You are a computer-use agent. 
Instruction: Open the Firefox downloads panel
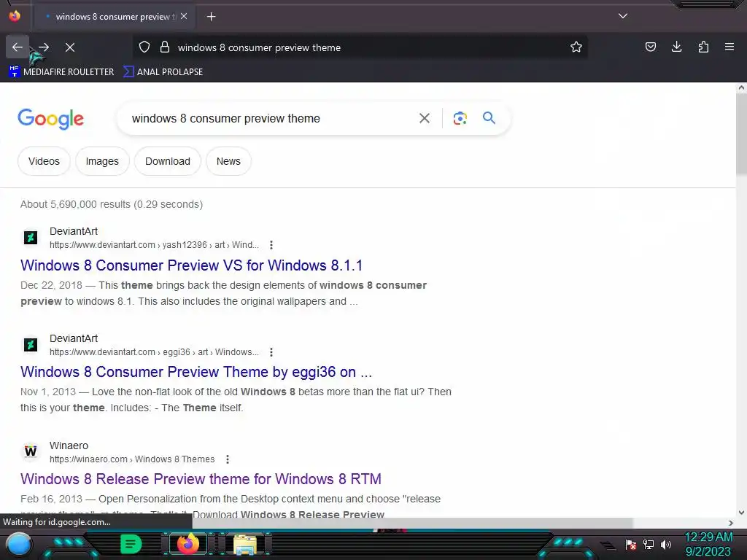pyautogui.click(x=676, y=47)
